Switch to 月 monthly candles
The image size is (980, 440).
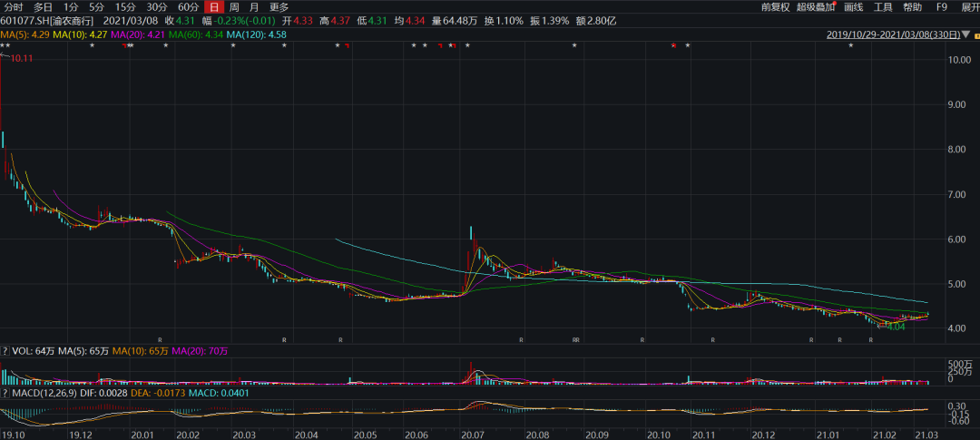pyautogui.click(x=253, y=7)
